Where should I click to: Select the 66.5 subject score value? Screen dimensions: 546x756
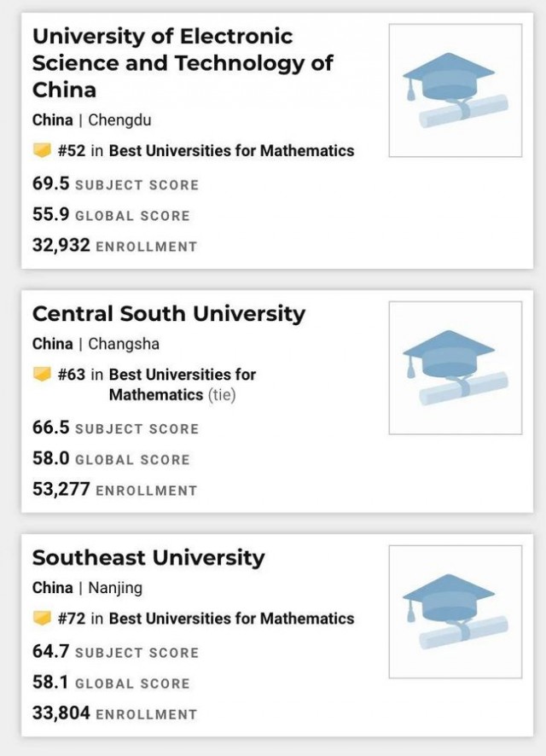click(x=51, y=427)
